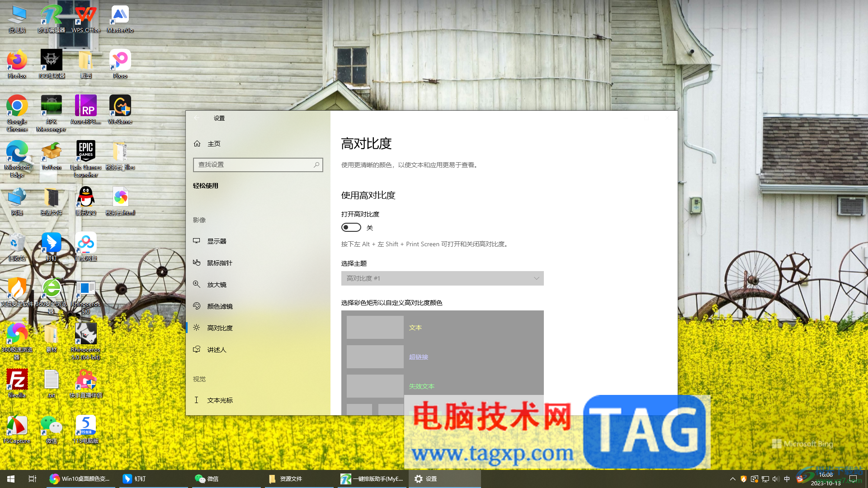Open 讲述人 narrator settings

pos(217,349)
